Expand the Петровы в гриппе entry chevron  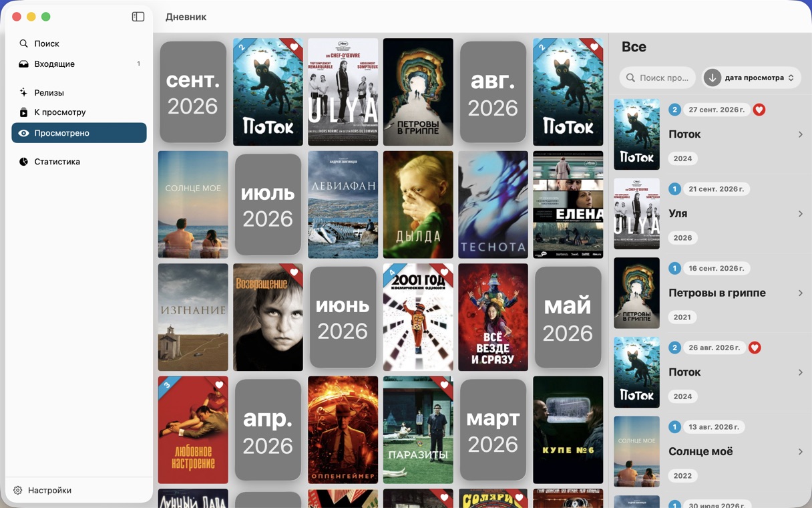[x=800, y=293]
